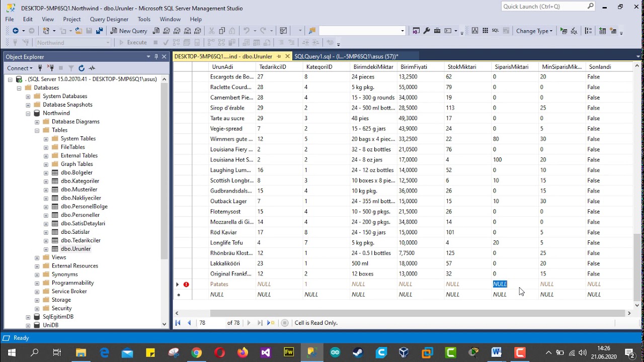The width and height of the screenshot is (644, 362).
Task: Click the Add Group By icon
Action: pos(588,31)
